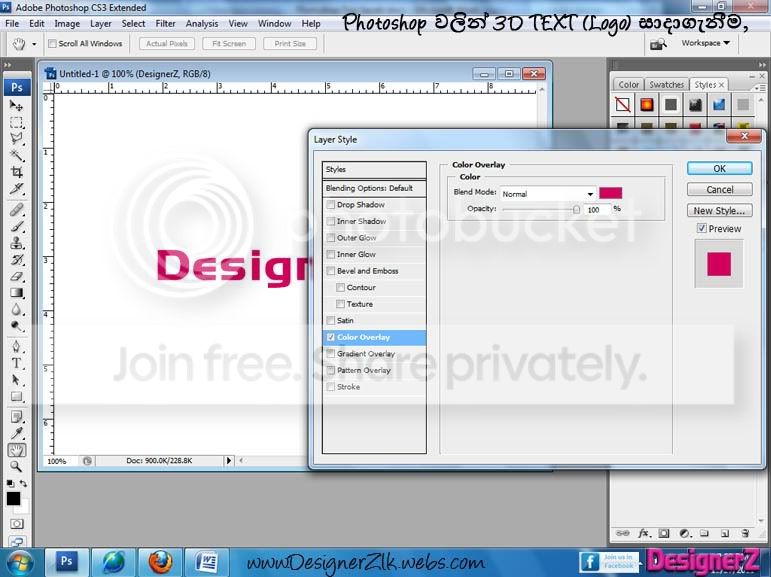The width and height of the screenshot is (771, 577).
Task: Open the Styles panel options menu
Action: point(760,87)
